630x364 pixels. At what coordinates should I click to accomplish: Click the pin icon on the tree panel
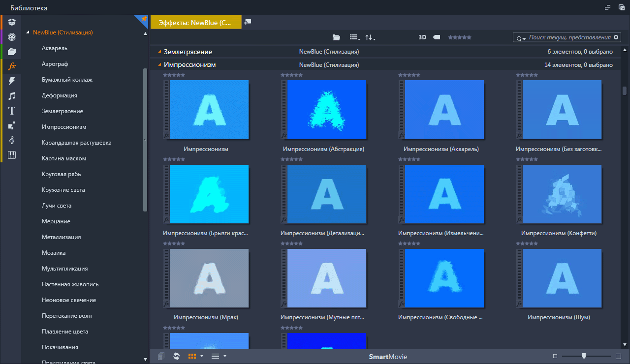[144, 19]
